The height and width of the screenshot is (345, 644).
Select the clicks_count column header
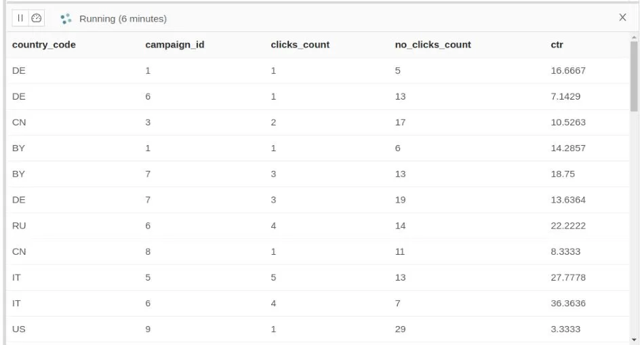click(300, 45)
